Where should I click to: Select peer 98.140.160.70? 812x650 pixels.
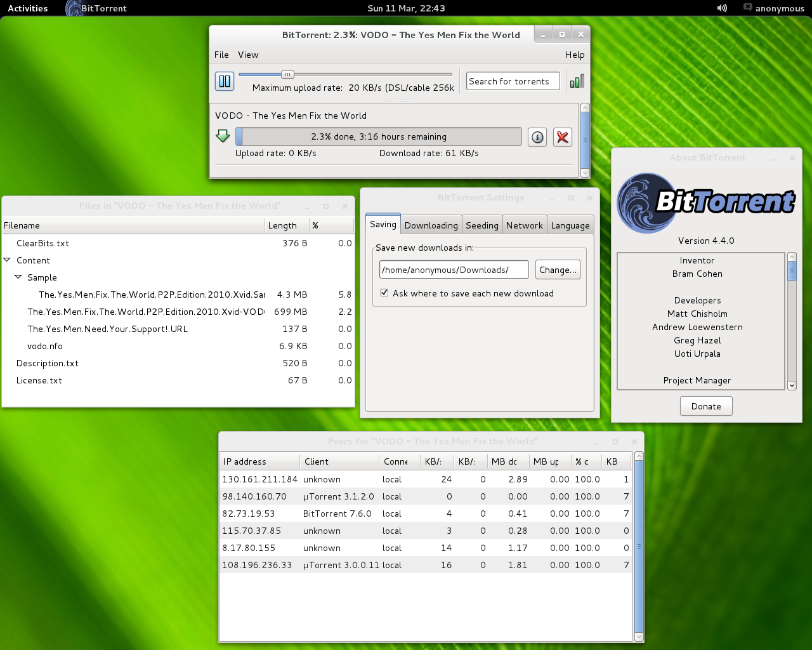tap(426, 496)
